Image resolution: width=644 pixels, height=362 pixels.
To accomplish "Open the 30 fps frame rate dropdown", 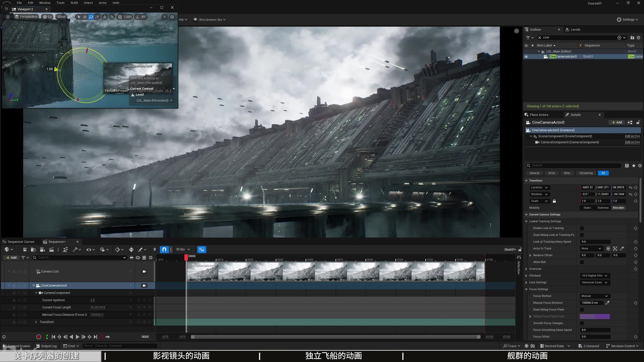I will point(183,249).
